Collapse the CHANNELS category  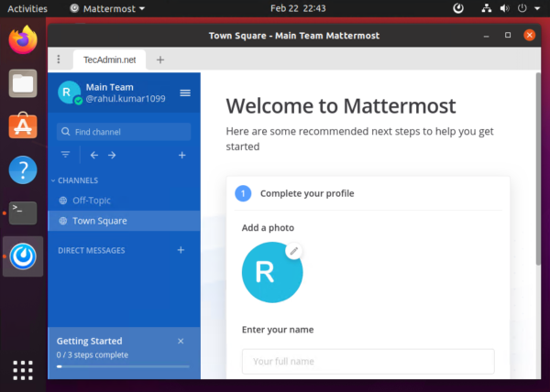[77, 180]
